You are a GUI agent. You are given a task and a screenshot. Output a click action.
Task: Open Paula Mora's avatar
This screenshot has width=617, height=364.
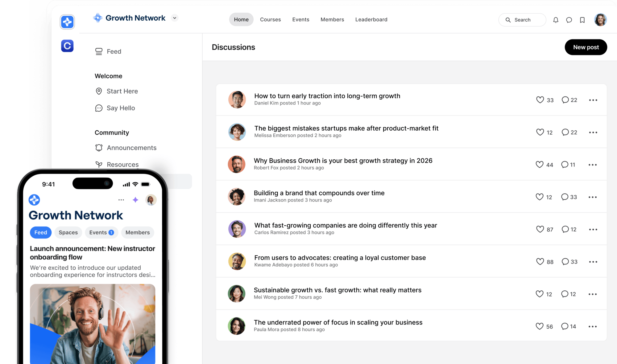(x=236, y=326)
